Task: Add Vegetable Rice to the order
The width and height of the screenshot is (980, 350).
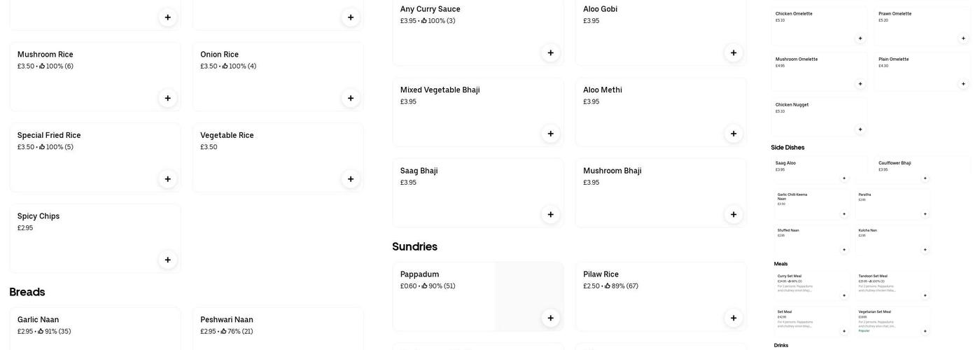Action: (351, 179)
